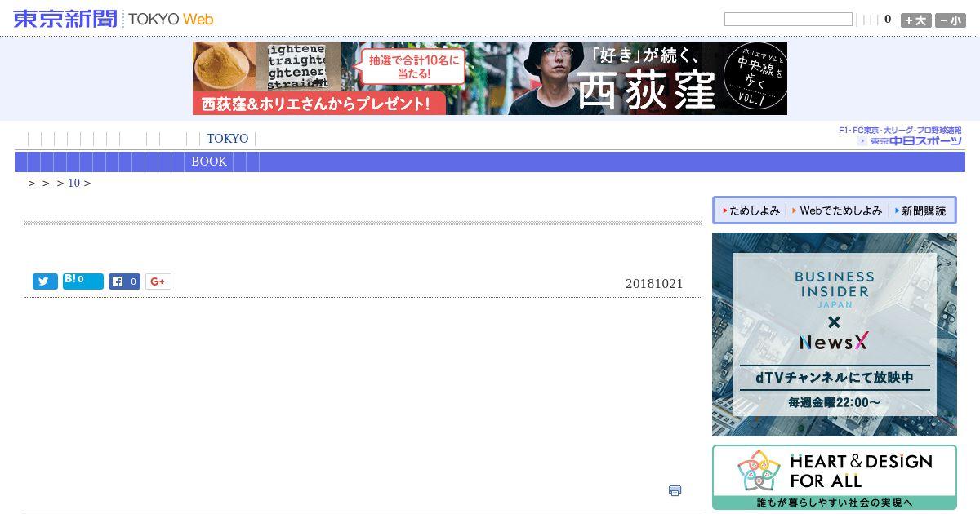Share article on Facebook
The width and height of the screenshot is (980, 514).
pos(124,281)
